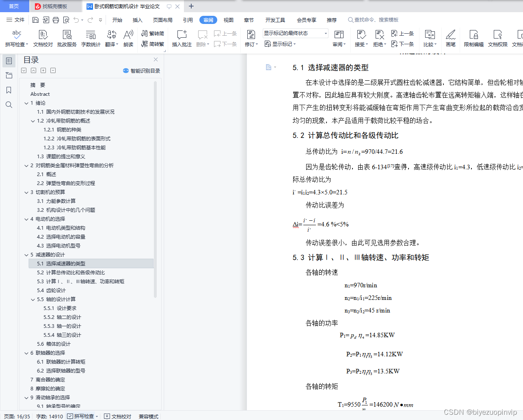
Task: Close the 目录 outline panel
Action: (156, 60)
